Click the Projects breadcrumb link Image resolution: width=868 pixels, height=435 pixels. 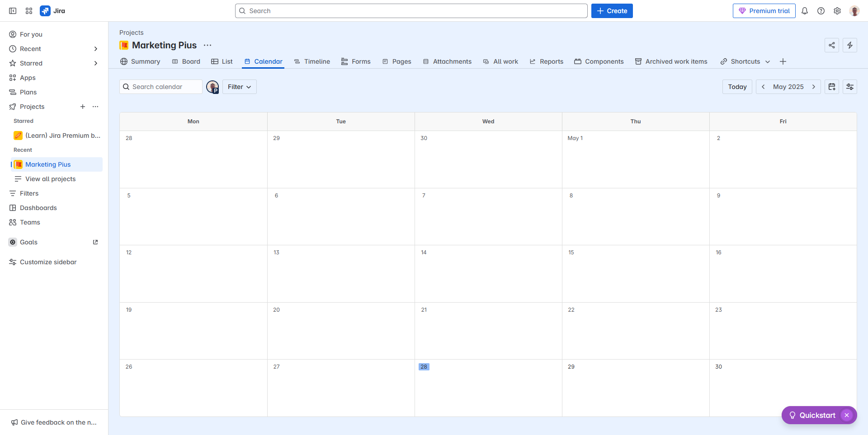[132, 33]
